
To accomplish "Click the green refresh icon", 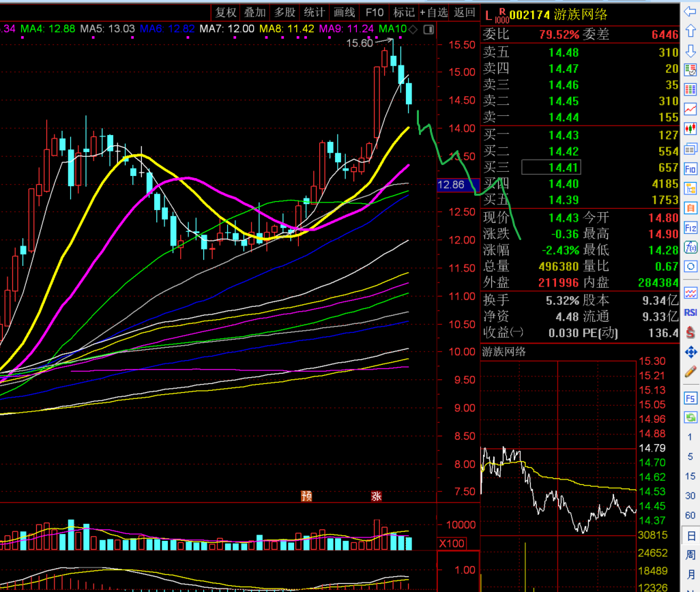I will click(x=690, y=417).
